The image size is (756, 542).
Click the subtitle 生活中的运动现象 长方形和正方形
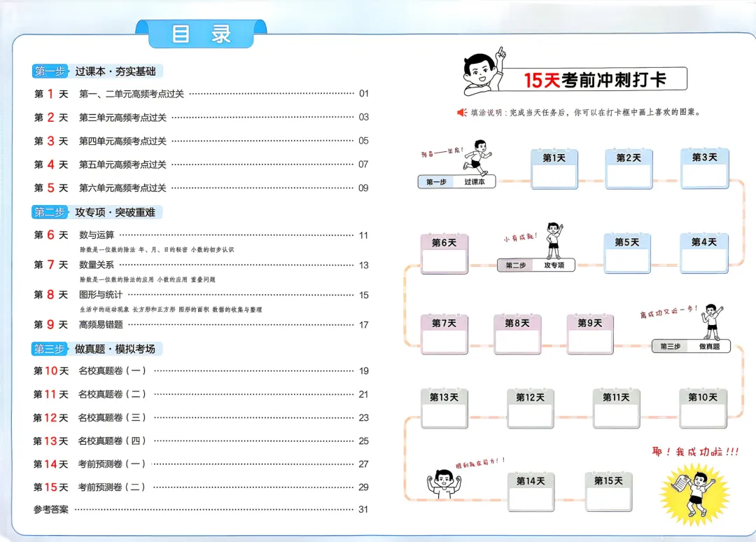pos(171,310)
